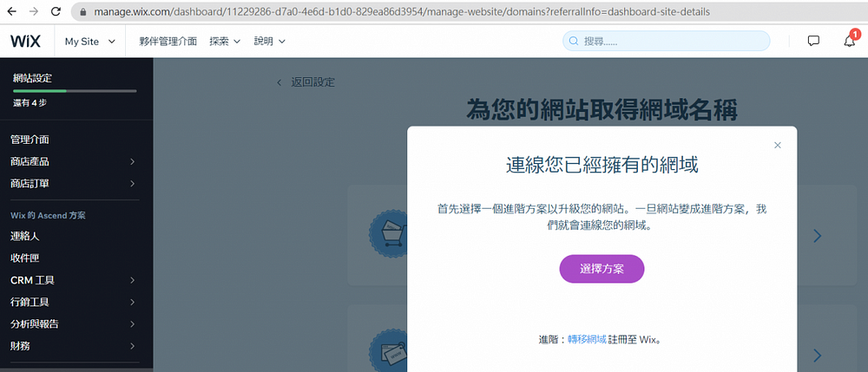Click 為您的網站取得網域名稱 page heading
868x372 pixels.
pyautogui.click(x=602, y=109)
